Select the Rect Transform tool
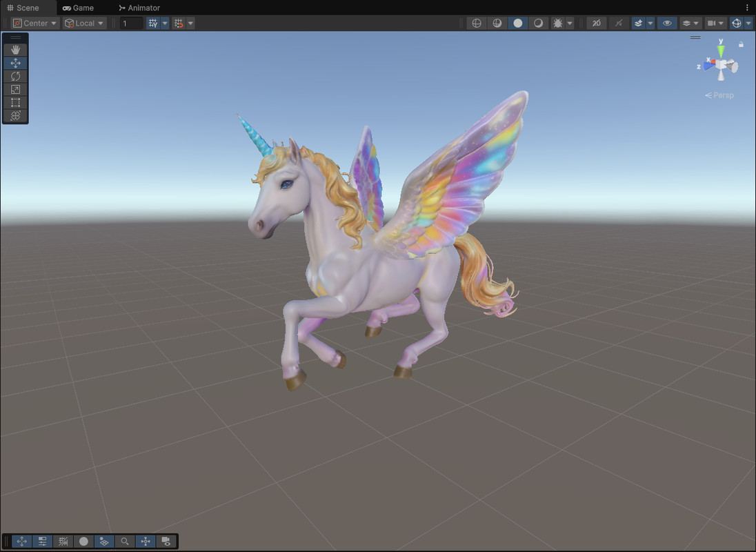This screenshot has width=756, height=552. click(14, 102)
